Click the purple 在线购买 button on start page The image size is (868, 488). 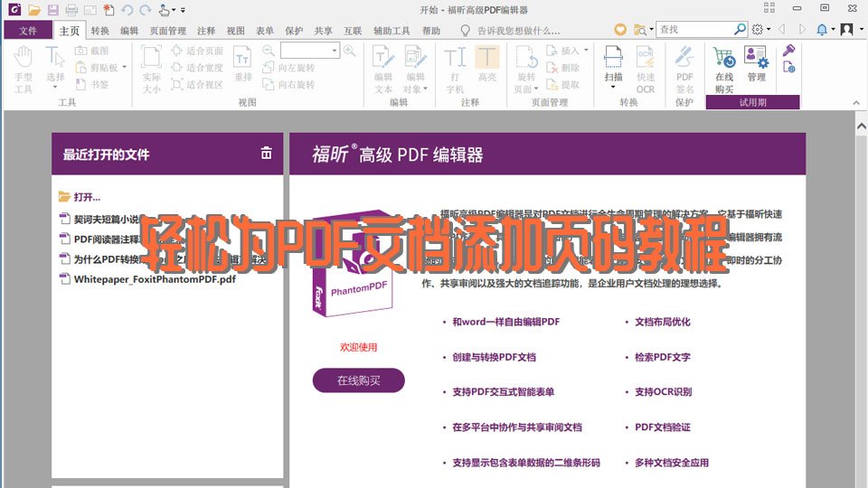(x=359, y=380)
